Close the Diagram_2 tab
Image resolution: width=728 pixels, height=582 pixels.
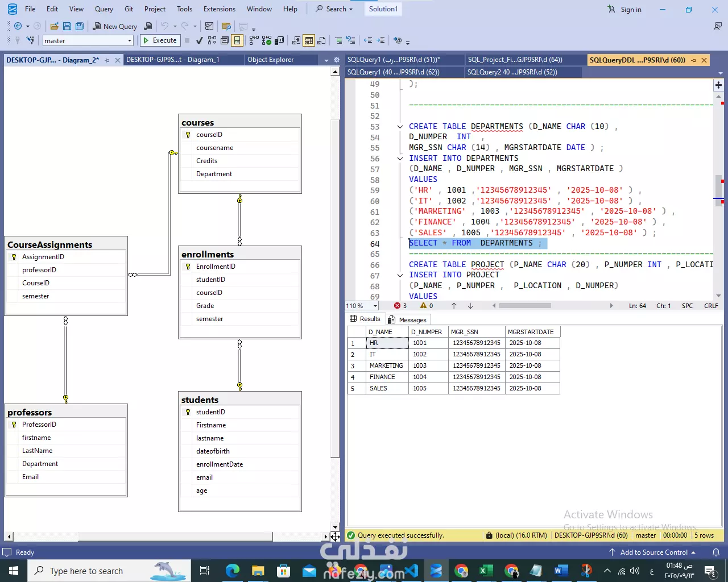[118, 60]
